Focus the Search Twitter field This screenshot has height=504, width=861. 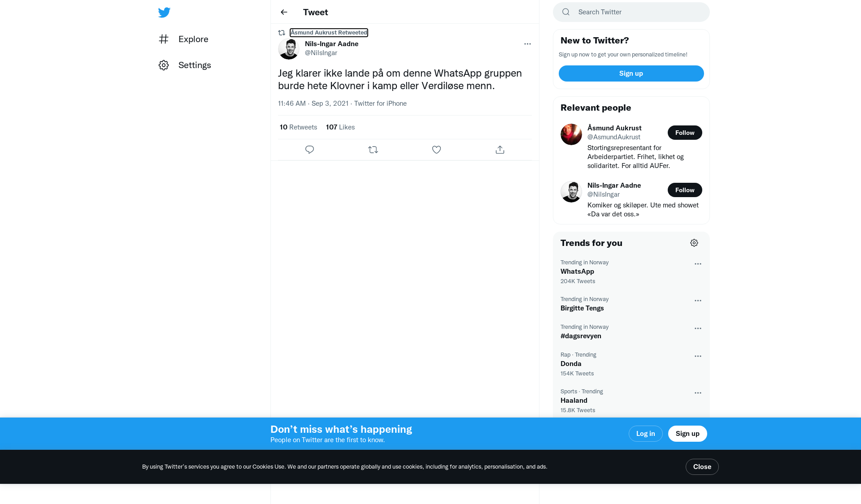pyautogui.click(x=631, y=12)
